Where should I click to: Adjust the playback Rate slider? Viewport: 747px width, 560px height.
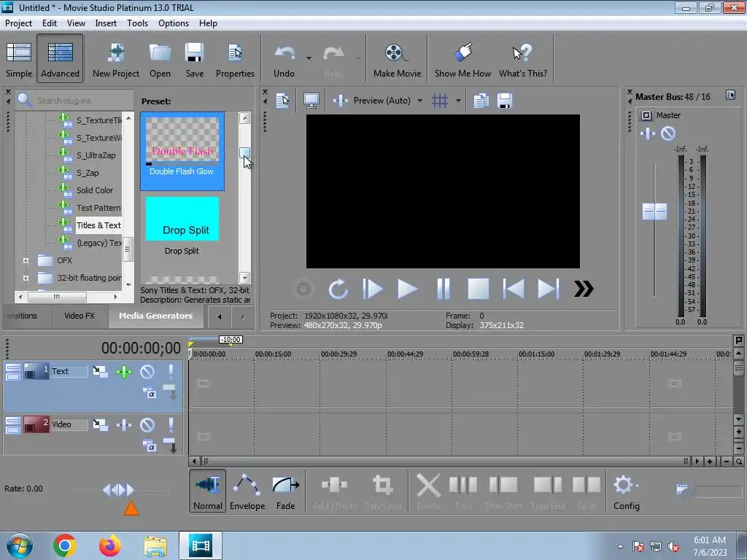pos(119,489)
